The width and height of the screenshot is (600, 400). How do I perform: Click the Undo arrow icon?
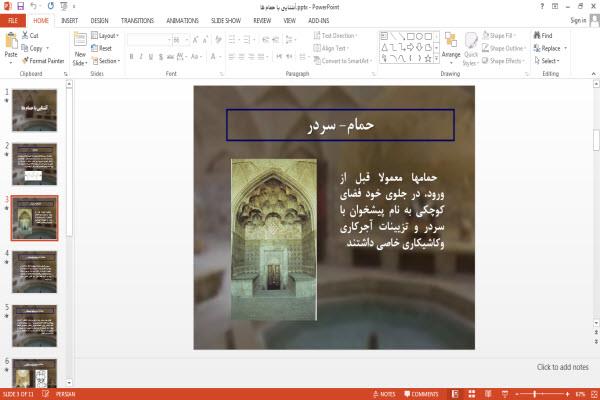tap(33, 6)
